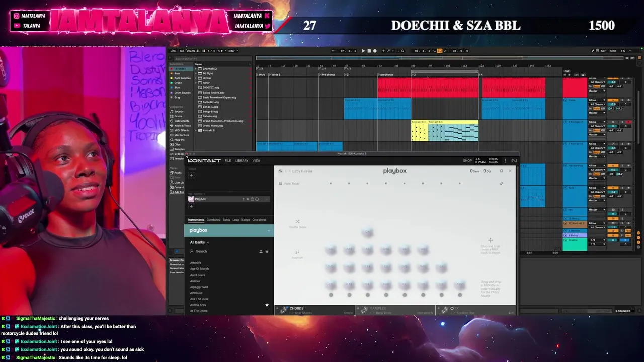Open Kontakt VIEW menu
Image resolution: width=644 pixels, height=362 pixels.
pyautogui.click(x=256, y=161)
